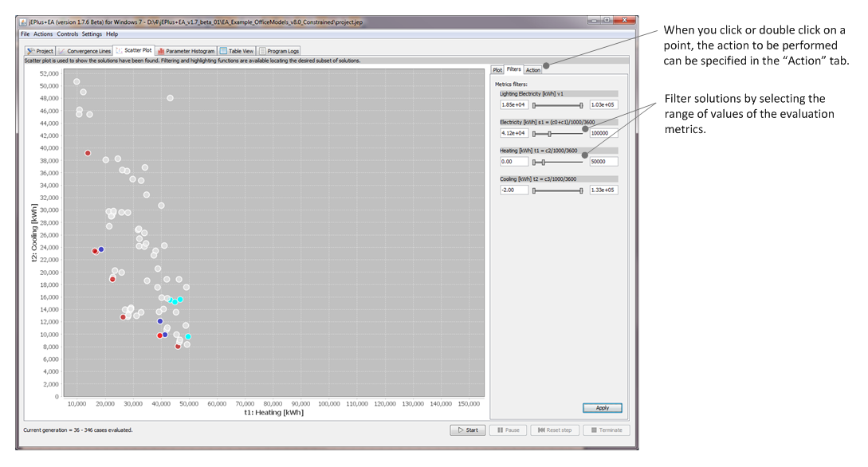The image size is (868, 467).
Task: Edit the Heating maximum field 50000
Action: coord(603,162)
